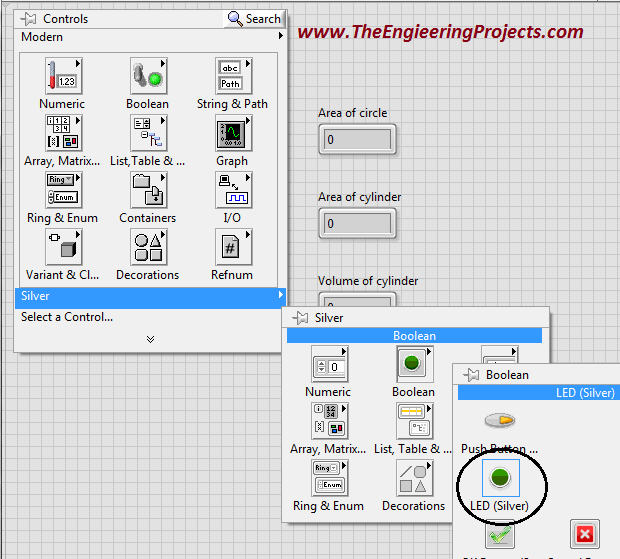The width and height of the screenshot is (620, 559).
Task: Click the Area of cylinder label
Action: [x=359, y=197]
